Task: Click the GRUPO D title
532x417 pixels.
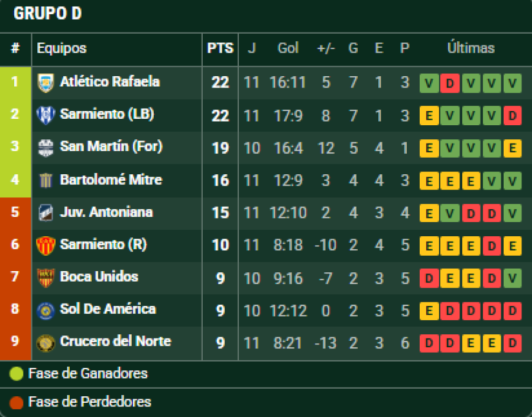Action: [x=47, y=14]
